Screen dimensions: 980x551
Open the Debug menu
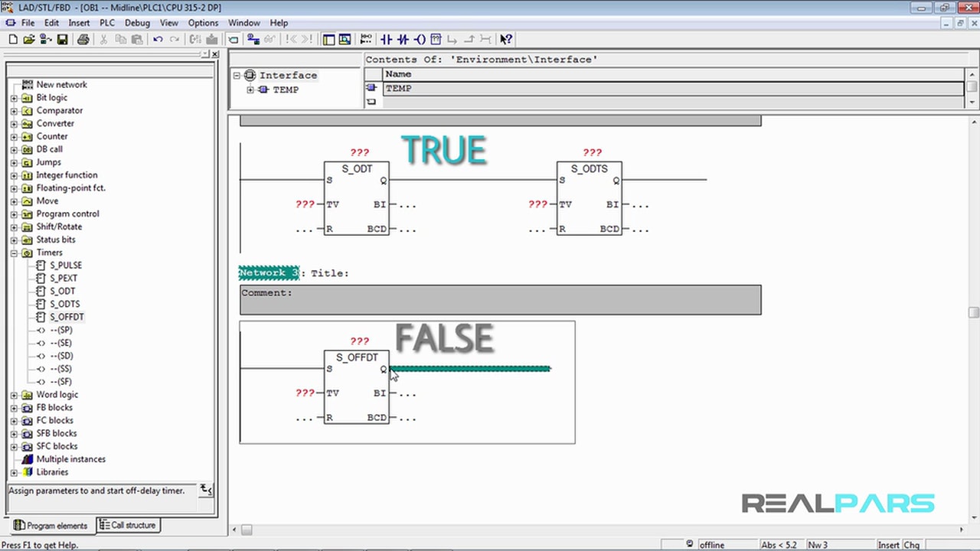click(137, 23)
